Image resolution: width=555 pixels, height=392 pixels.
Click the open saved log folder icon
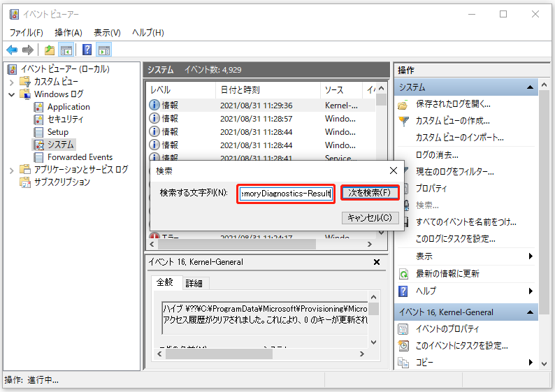click(403, 105)
